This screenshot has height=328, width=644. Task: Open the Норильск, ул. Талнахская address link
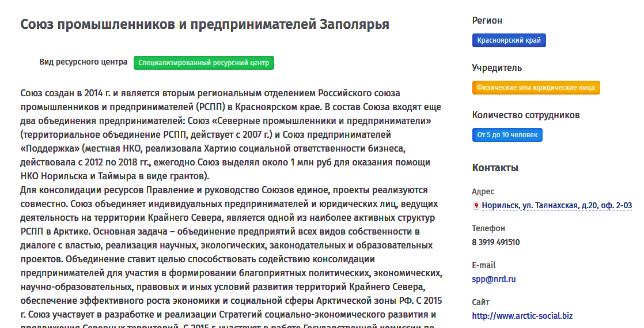point(556,206)
